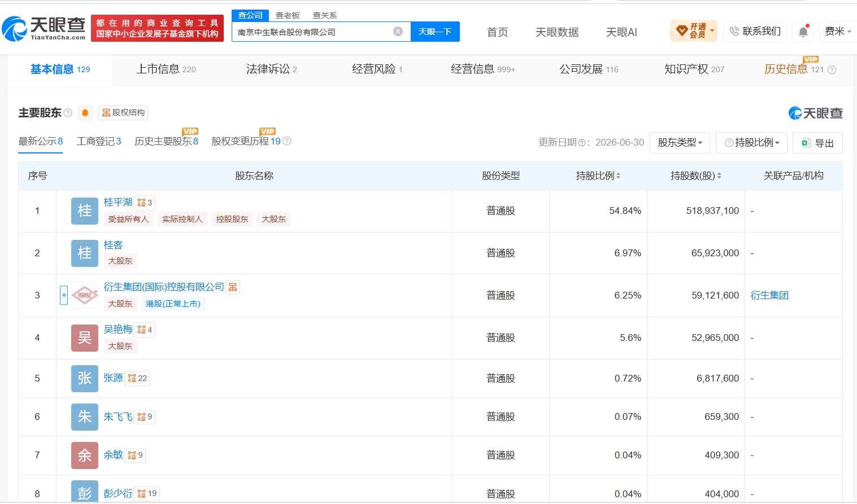The height and width of the screenshot is (504, 857).
Task: Open the 桂平湖 shareholder link
Action: click(118, 203)
